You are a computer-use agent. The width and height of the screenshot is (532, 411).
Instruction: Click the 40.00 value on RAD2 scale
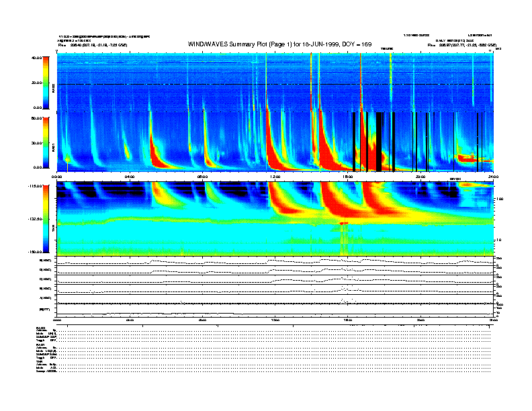point(36,58)
